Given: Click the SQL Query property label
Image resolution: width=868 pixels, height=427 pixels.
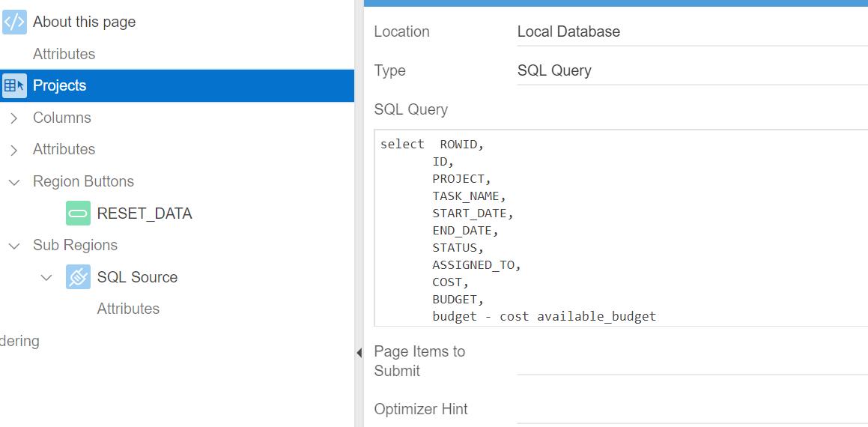Looking at the screenshot, I should (x=410, y=109).
